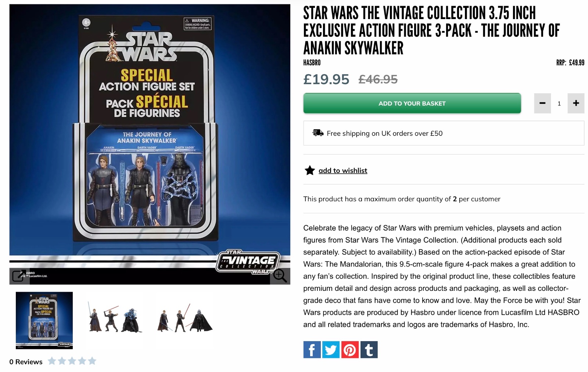Click the magnifier zoom icon on image
This screenshot has width=588, height=372.
tap(280, 275)
